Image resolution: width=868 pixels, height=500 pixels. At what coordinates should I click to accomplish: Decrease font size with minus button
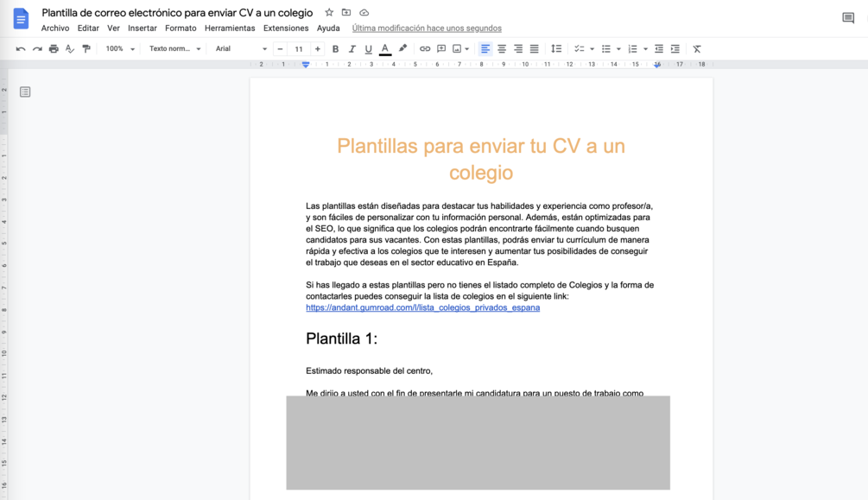click(x=280, y=48)
